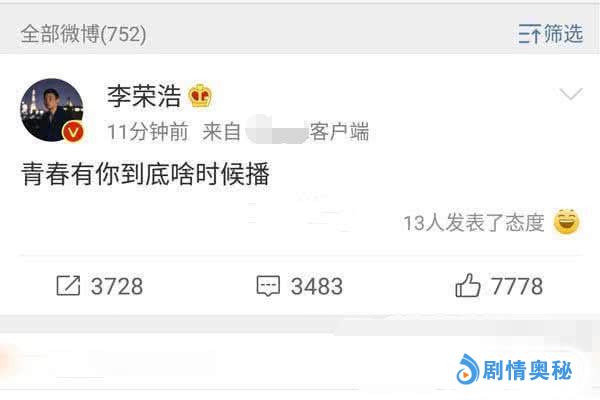Screen dimensions: 600x400
Task: Tap the 7778 likes count
Action: pos(517,286)
